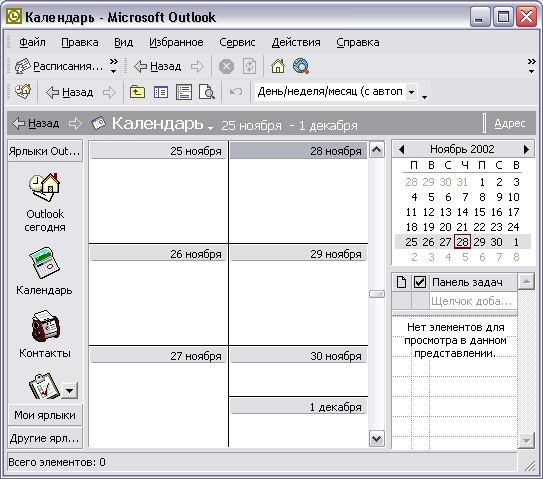Click the Расписания toolbar button
The height and width of the screenshot is (479, 543).
tap(59, 66)
